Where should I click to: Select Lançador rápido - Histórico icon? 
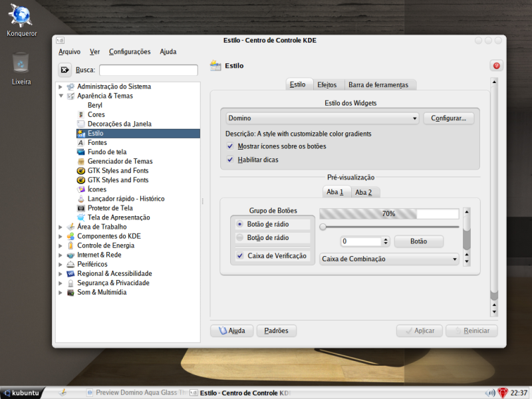point(80,199)
